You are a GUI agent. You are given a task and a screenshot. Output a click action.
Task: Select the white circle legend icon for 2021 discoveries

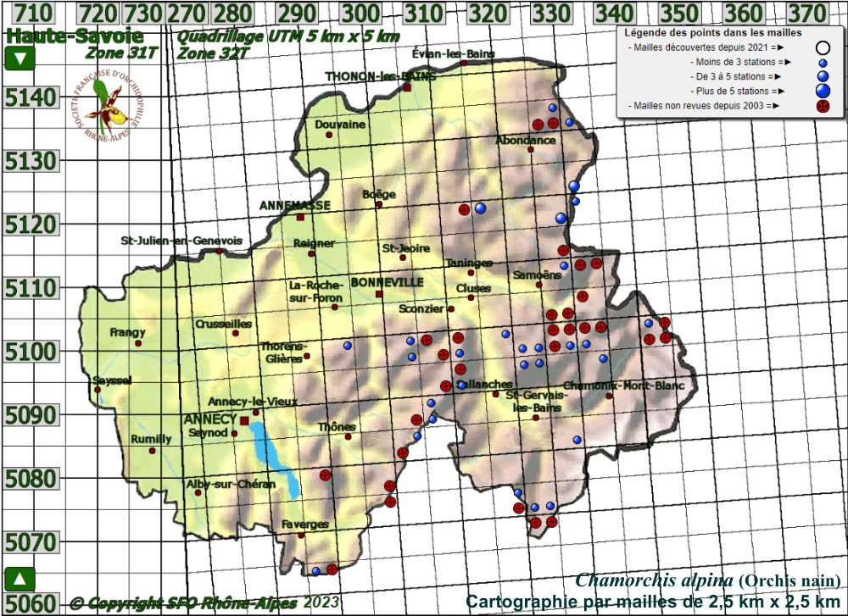pos(822,47)
